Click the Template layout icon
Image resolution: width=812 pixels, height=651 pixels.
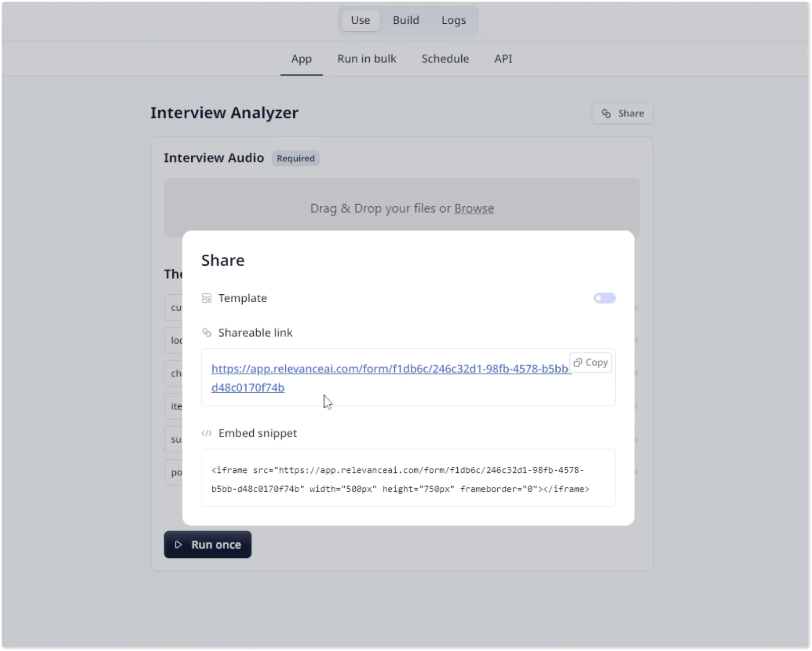click(x=206, y=298)
